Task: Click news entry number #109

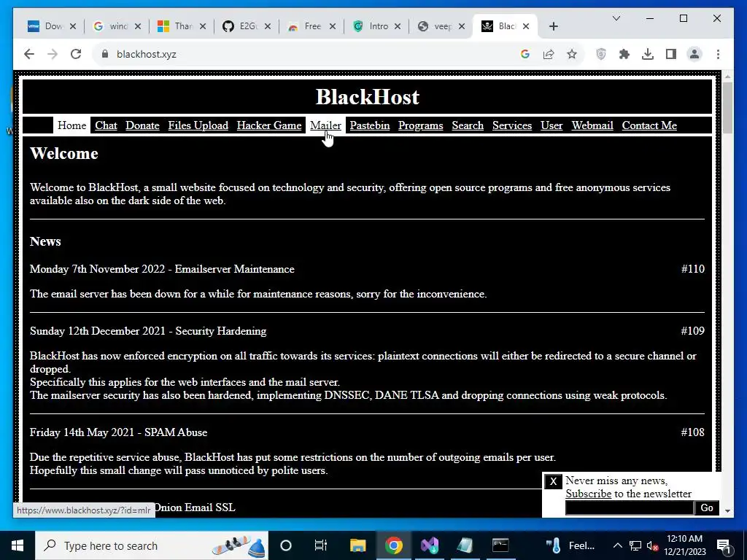Action: coord(693,331)
